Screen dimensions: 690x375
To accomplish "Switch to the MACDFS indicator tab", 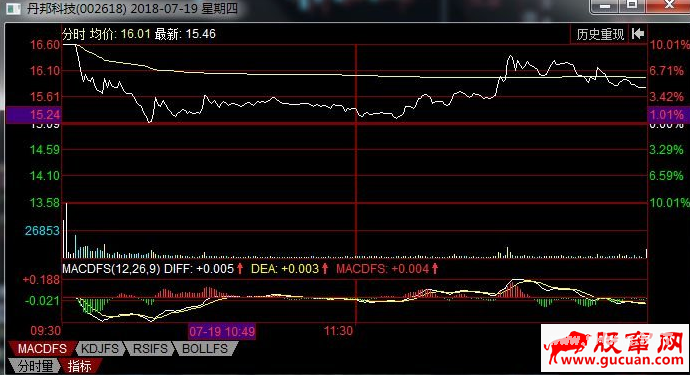I will [x=42, y=349].
